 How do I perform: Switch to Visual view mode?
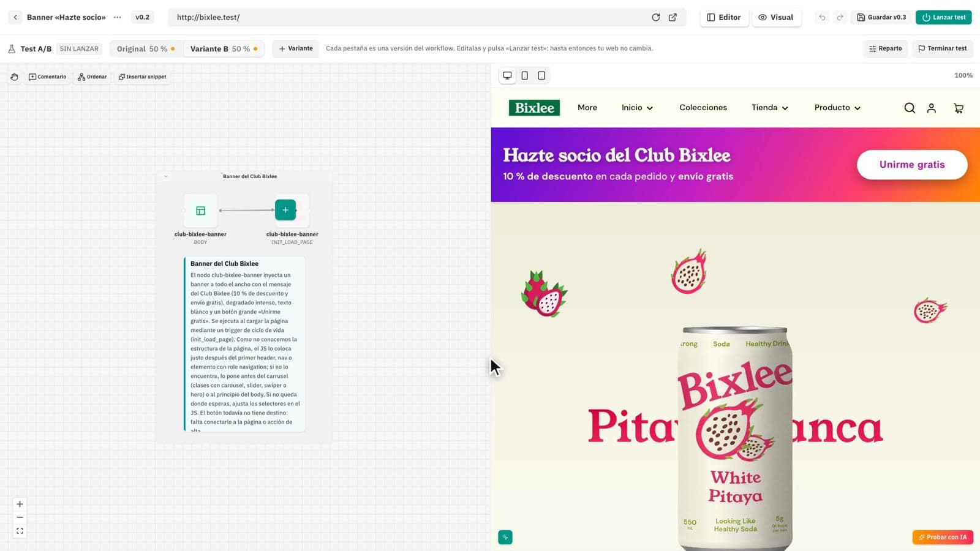pos(776,17)
